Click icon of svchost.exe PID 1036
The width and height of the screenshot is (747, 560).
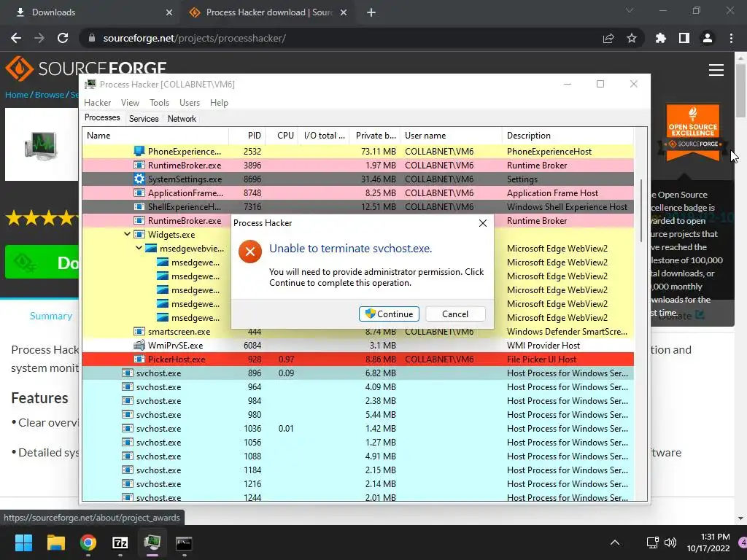(x=127, y=428)
